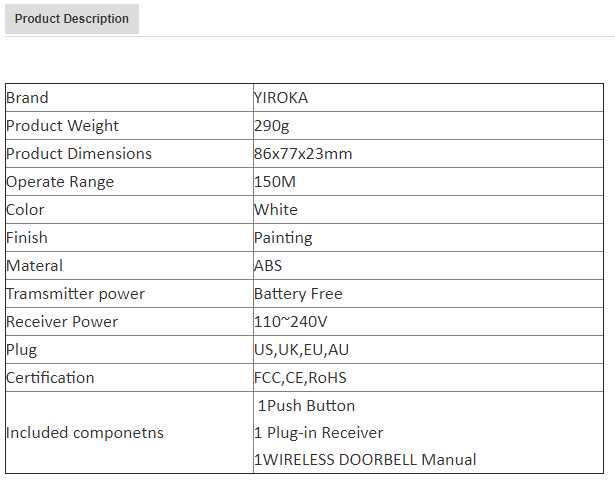This screenshot has width=615, height=482.
Task: Click the Product Dimensions label
Action: click(79, 154)
